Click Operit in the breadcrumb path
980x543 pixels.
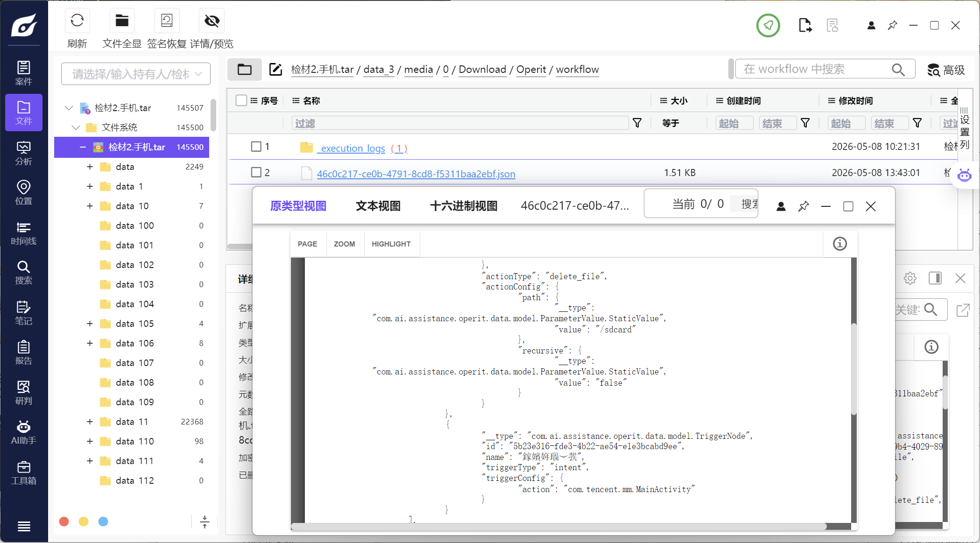click(x=531, y=69)
